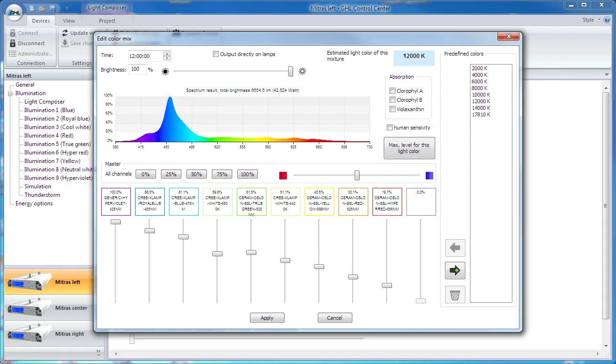Toggle Clorophyl B absorption checkbox
The height and width of the screenshot is (364, 616).
(392, 100)
